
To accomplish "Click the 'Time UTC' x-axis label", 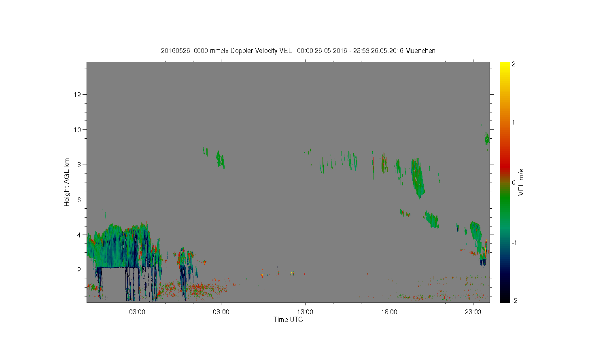I will (x=288, y=320).
